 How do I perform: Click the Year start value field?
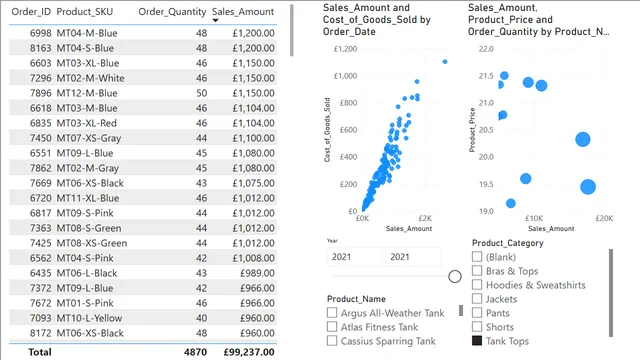tap(354, 257)
